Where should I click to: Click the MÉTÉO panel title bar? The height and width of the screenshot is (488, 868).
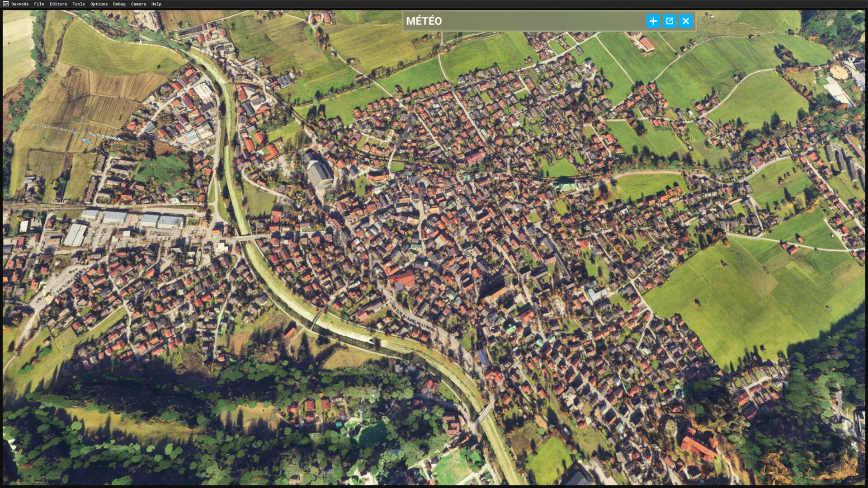tap(520, 21)
